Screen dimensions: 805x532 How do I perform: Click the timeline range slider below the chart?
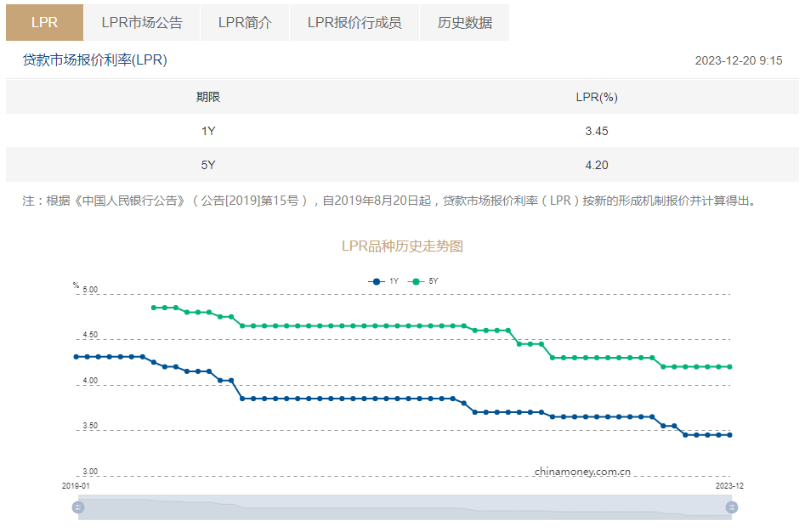point(405,507)
